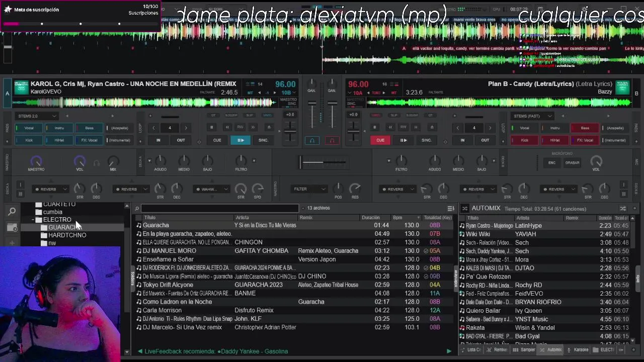The image size is (644, 362).
Task: Select the HARDTCHNO folder
Action: [x=67, y=235]
